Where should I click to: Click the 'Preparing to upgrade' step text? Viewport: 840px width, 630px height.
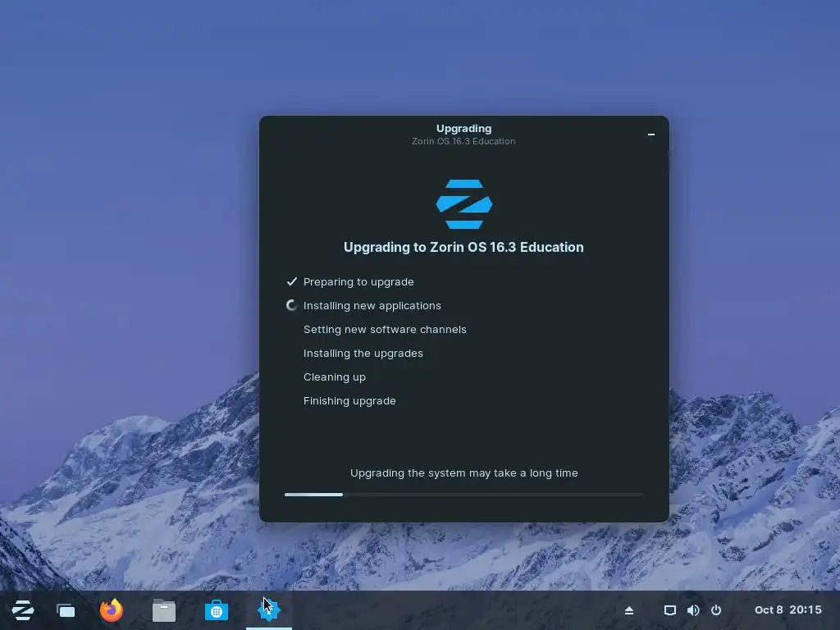pyautogui.click(x=358, y=282)
